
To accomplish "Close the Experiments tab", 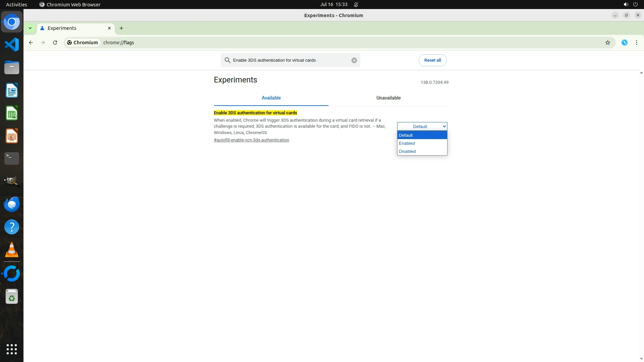I will (109, 28).
